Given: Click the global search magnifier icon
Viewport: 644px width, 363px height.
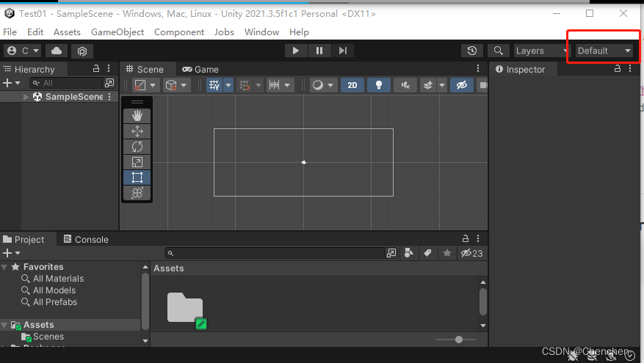Looking at the screenshot, I should pyautogui.click(x=499, y=51).
